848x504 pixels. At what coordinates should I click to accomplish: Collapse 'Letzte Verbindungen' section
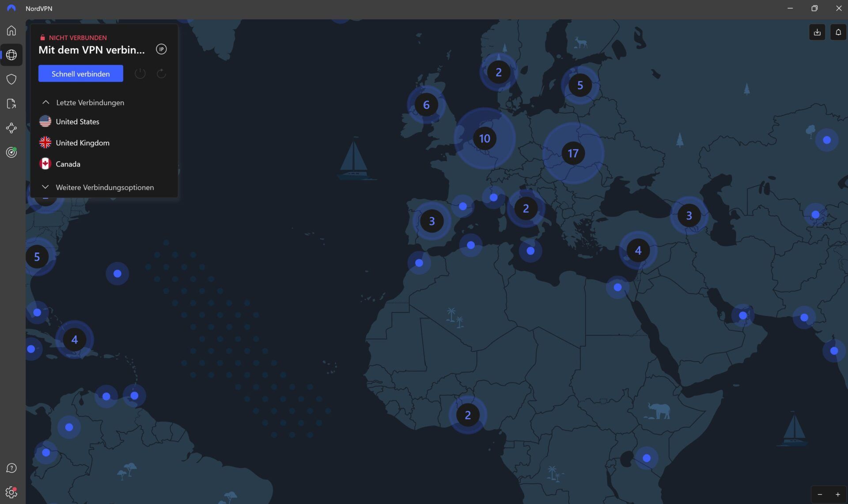tap(45, 102)
